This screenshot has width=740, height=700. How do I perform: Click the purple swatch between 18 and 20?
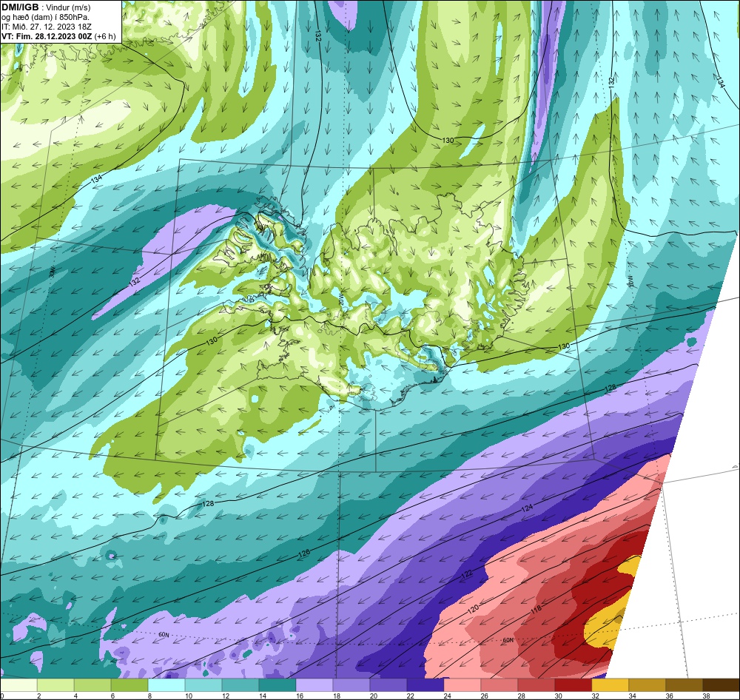coord(351,685)
